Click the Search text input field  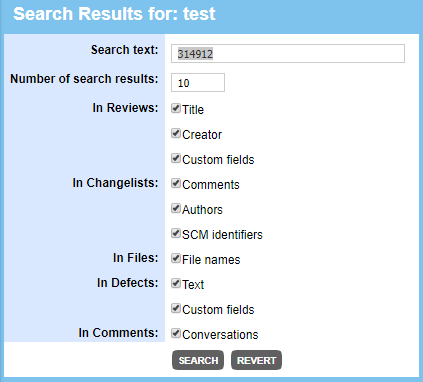point(288,54)
